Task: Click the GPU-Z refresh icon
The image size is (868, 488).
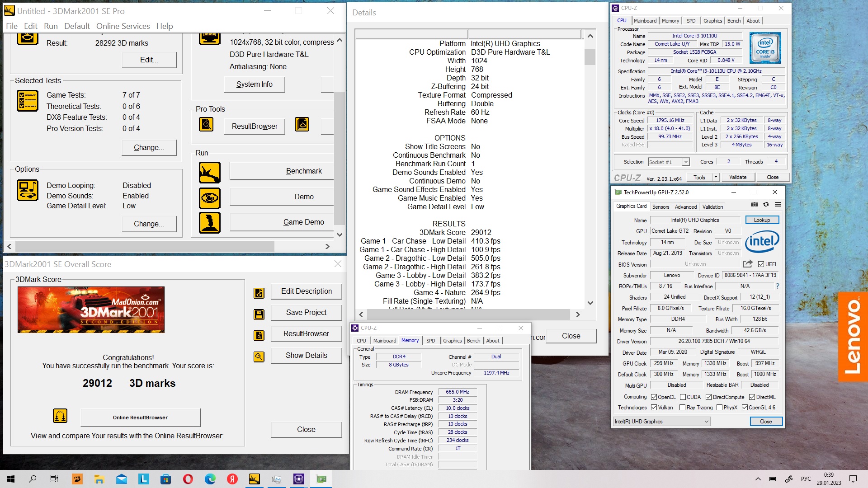Action: [766, 205]
